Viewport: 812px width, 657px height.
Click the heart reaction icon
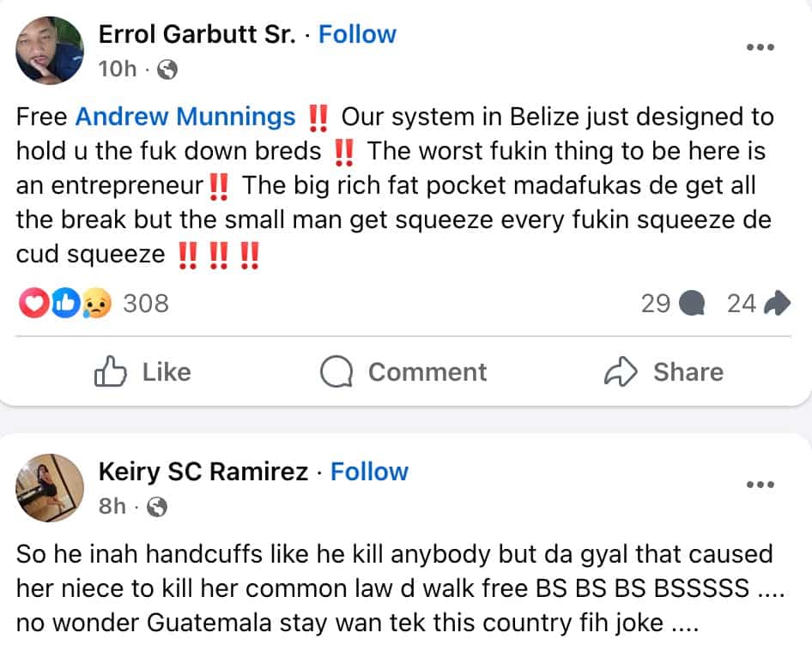[31, 303]
